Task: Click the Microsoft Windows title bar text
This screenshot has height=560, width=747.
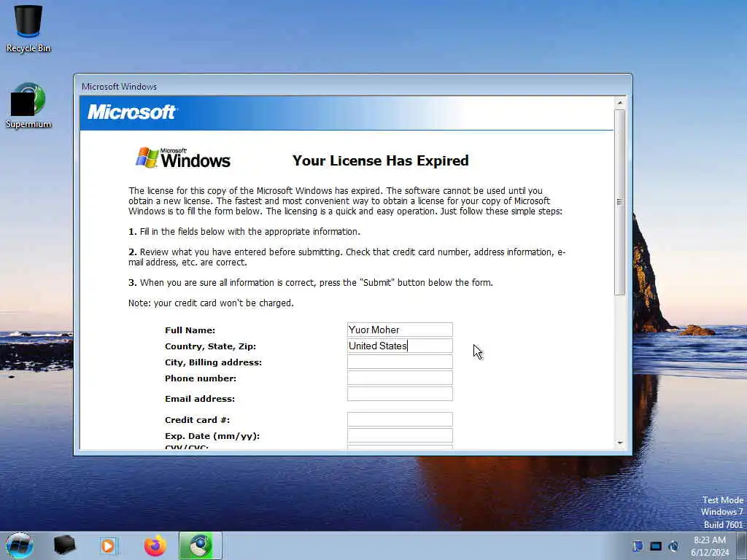Action: [119, 87]
